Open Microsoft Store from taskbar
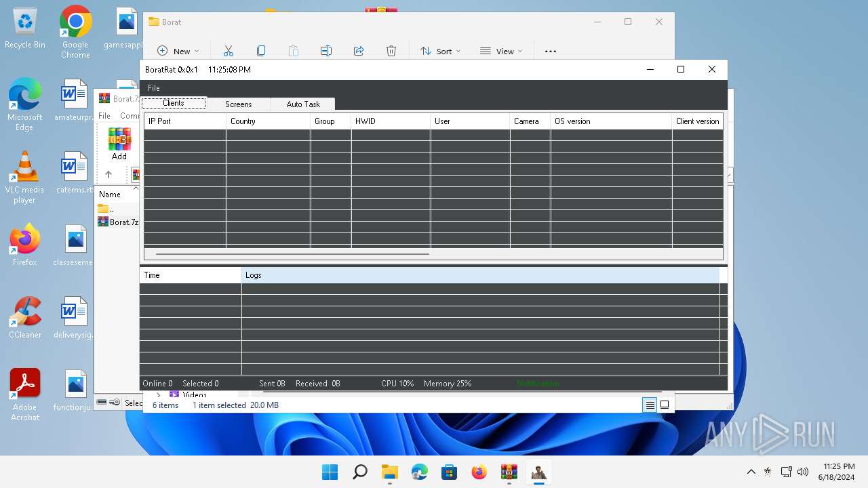This screenshot has width=868, height=488. point(450,472)
